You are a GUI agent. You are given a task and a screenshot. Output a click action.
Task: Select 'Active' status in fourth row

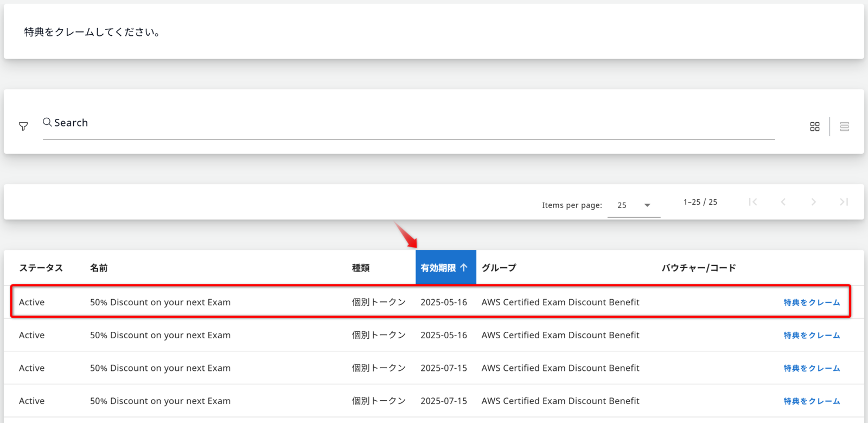point(32,401)
